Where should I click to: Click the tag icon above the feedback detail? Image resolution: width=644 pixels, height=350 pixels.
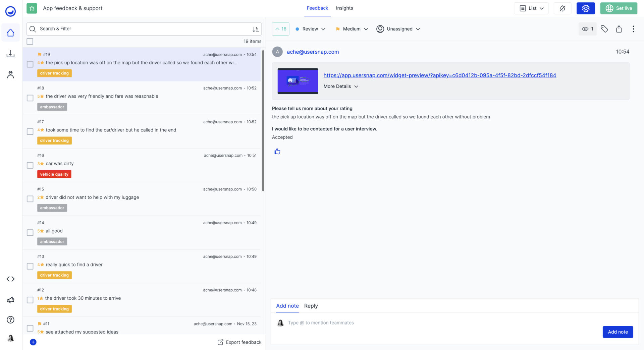[x=604, y=29]
